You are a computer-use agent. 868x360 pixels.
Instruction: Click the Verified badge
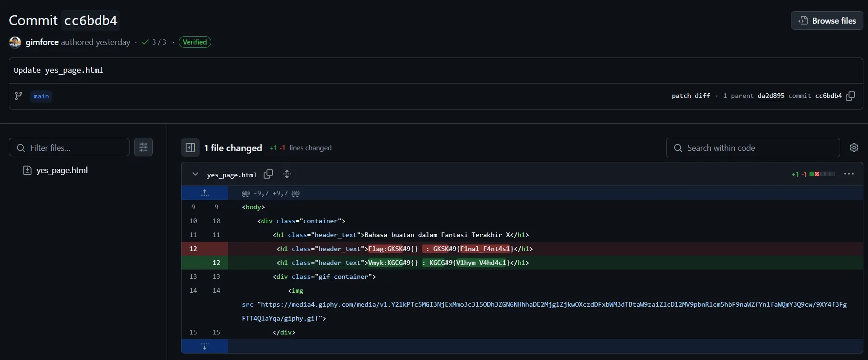pyautogui.click(x=195, y=42)
